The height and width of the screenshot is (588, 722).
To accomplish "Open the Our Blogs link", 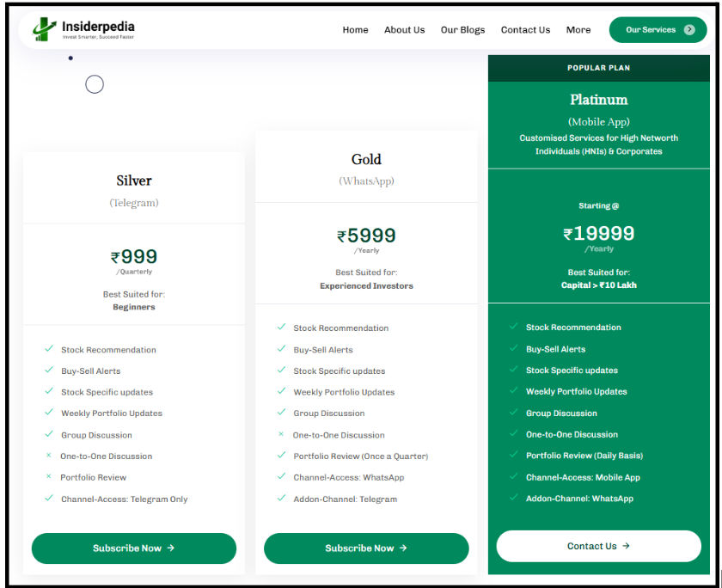I will tap(462, 30).
